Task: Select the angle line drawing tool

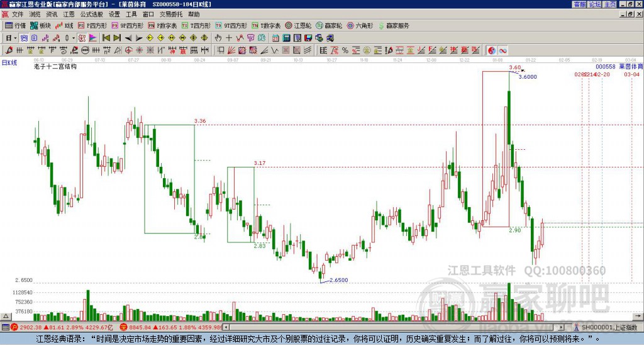Action: [x=264, y=50]
